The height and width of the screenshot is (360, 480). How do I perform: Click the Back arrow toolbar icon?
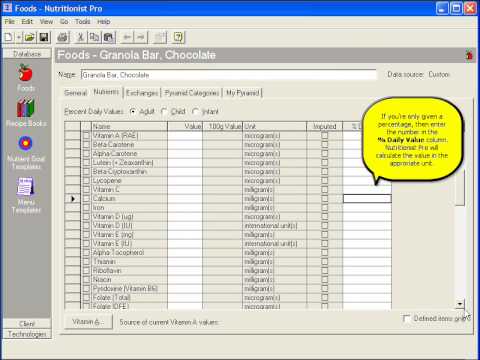point(127,37)
